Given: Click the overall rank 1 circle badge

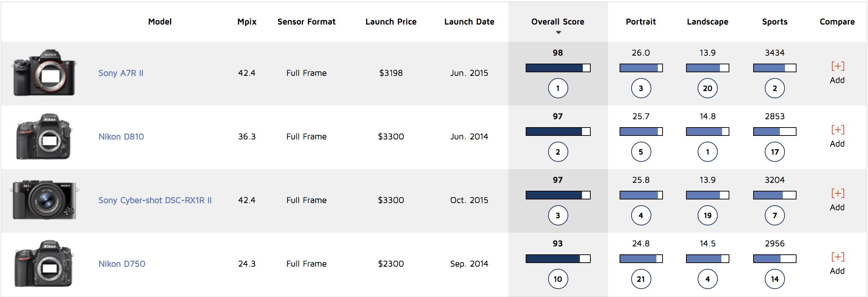Looking at the screenshot, I should coord(558,88).
